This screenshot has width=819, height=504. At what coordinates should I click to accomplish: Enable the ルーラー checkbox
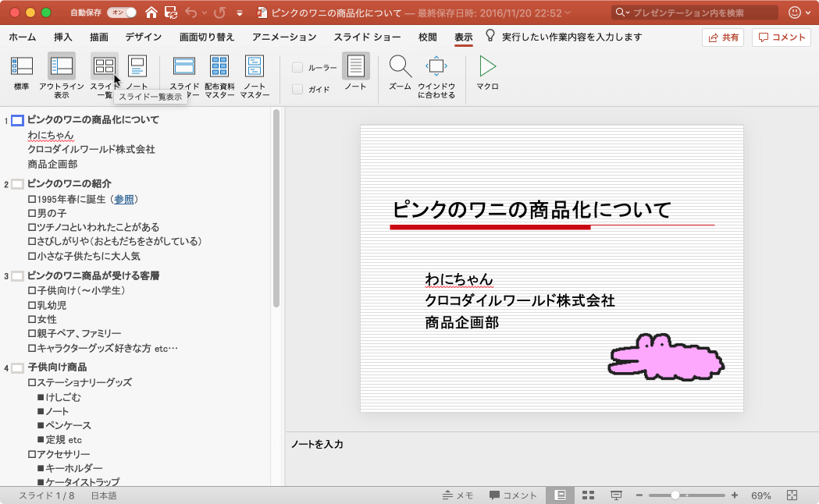pos(296,67)
